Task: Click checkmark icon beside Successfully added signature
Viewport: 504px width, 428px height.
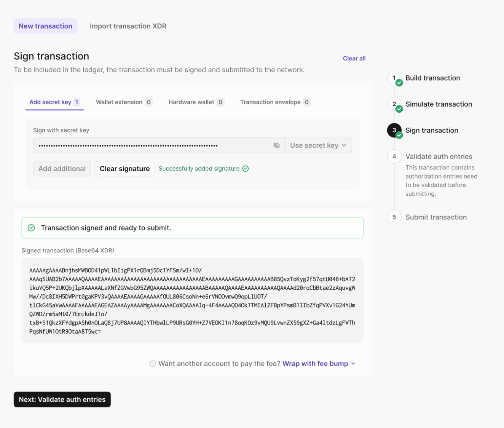Action: pyautogui.click(x=246, y=169)
